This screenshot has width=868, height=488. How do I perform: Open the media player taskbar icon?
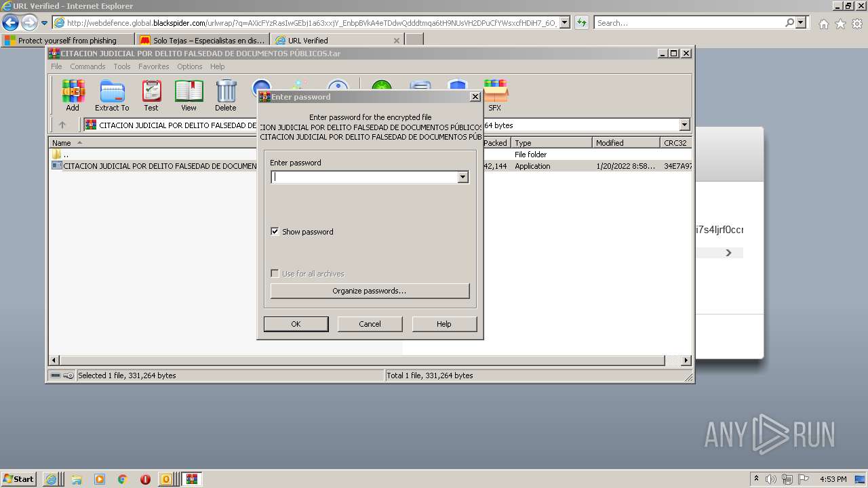point(100,479)
